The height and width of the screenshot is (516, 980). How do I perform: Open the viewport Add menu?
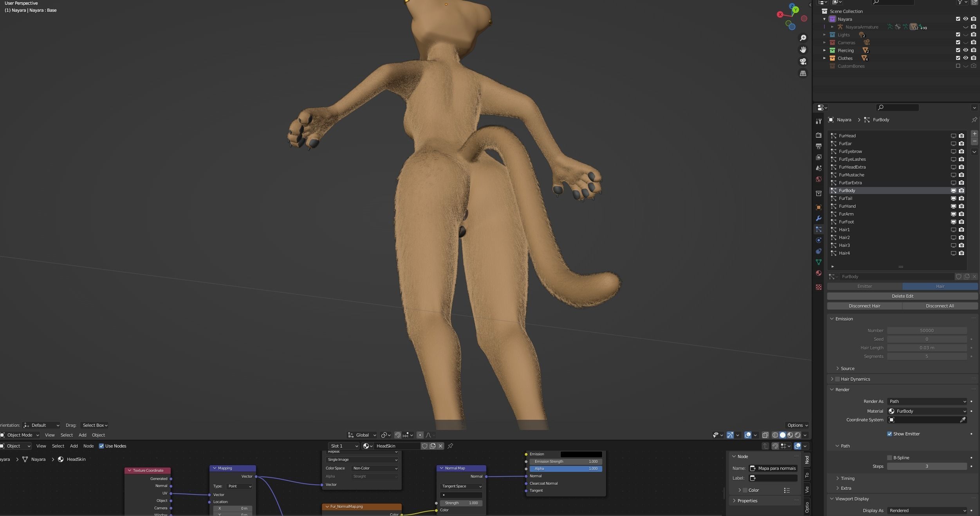82,435
